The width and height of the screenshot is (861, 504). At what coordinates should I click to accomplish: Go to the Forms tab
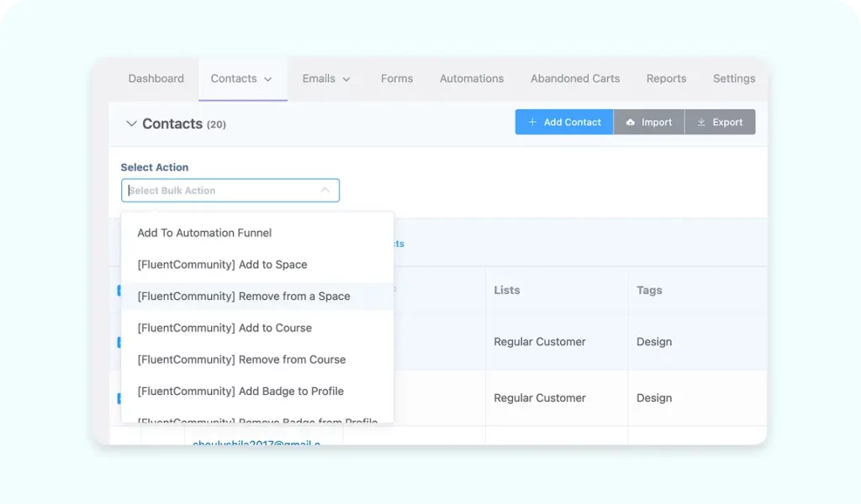tap(397, 78)
